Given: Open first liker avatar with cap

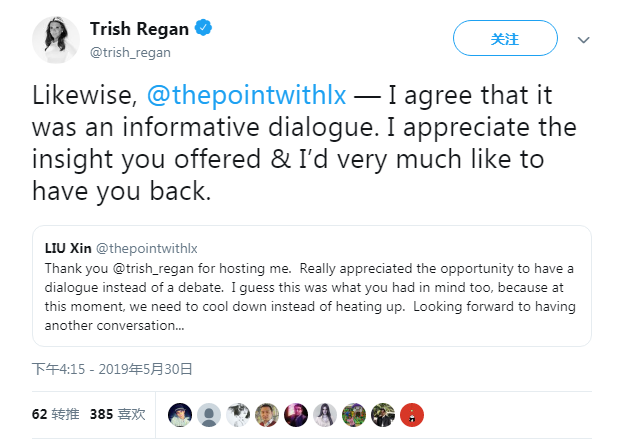Looking at the screenshot, I should click(x=180, y=415).
